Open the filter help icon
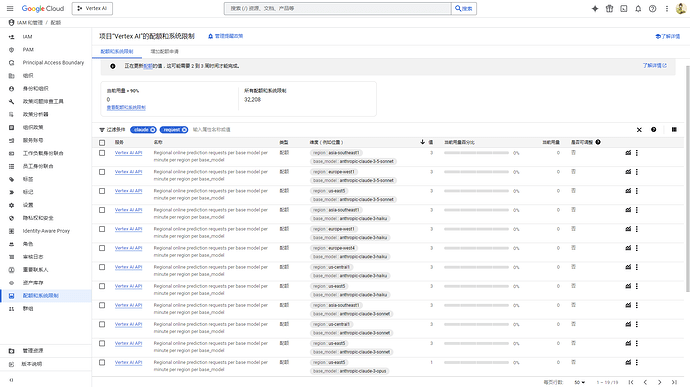This screenshot has height=387, width=690. coord(653,129)
